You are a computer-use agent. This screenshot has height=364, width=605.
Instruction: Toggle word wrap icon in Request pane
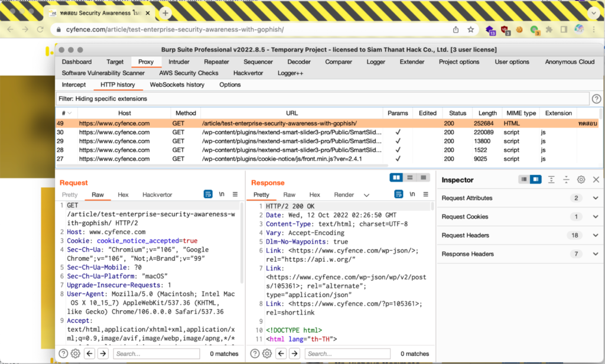(208, 194)
